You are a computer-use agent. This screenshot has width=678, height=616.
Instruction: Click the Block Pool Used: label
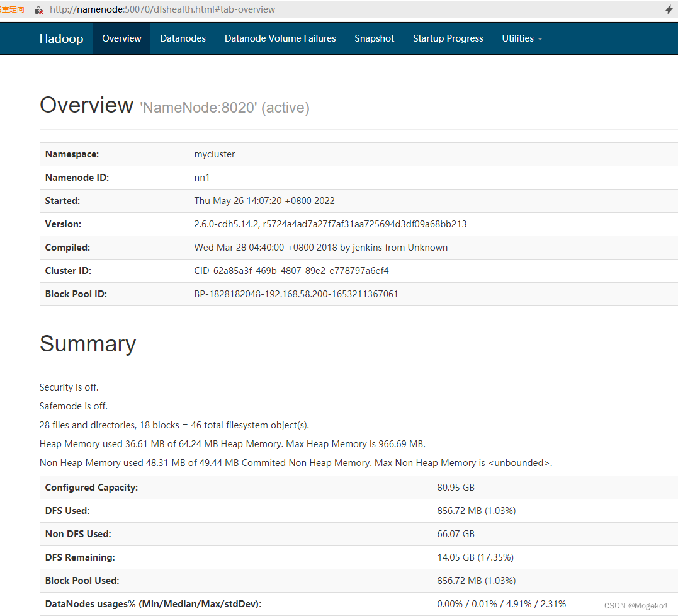pyautogui.click(x=82, y=581)
